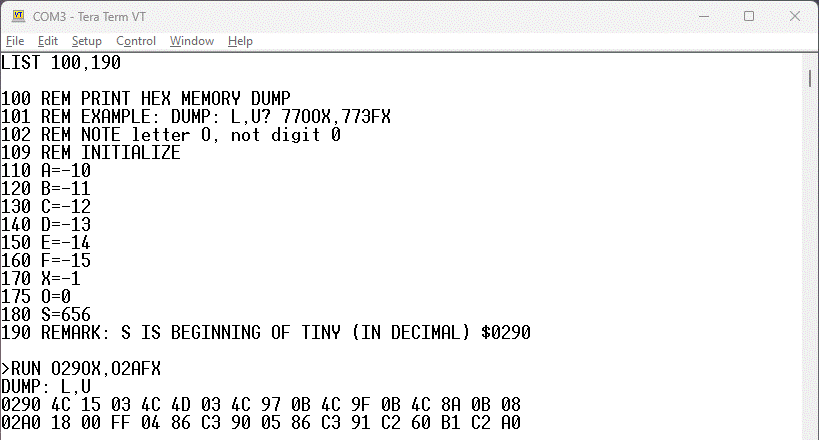The width and height of the screenshot is (819, 440).
Task: Maximize the Tera Term window
Action: coord(747,17)
